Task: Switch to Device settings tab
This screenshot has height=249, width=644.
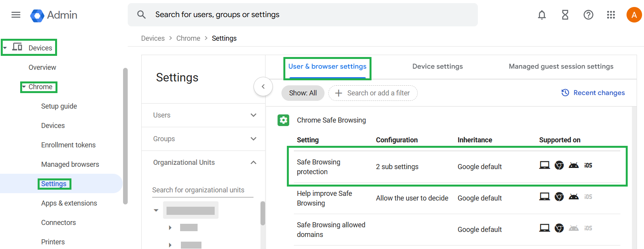Action: pos(437,67)
